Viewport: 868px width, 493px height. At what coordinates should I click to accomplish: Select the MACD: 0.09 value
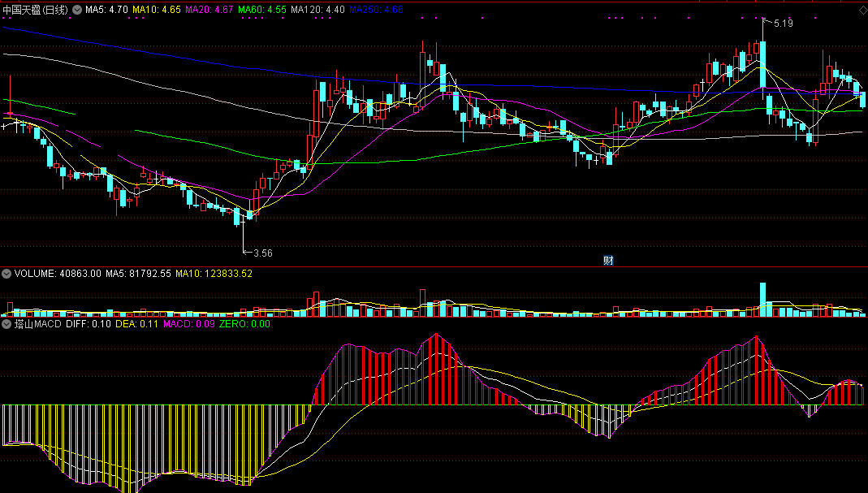point(188,324)
